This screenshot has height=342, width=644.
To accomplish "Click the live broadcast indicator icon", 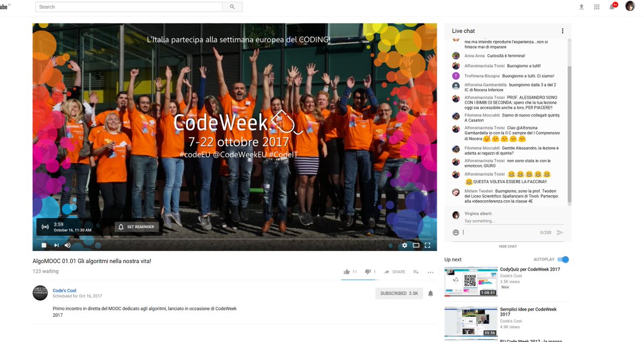I will [45, 227].
